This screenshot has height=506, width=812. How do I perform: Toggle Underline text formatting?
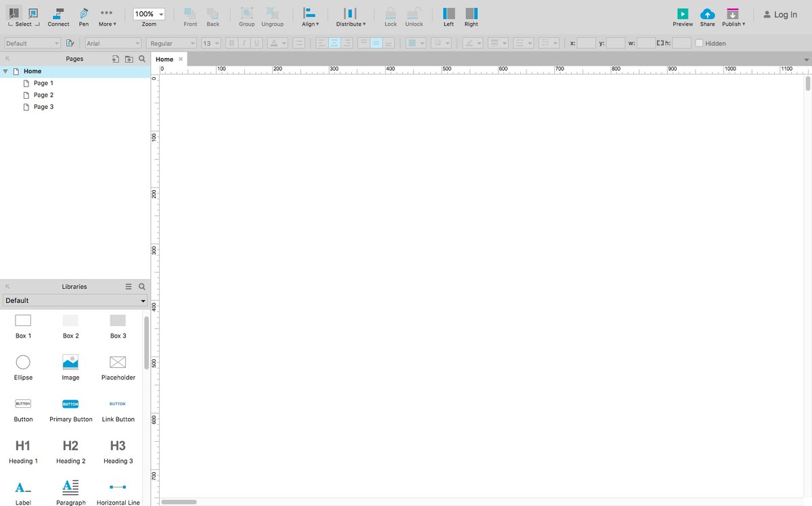(256, 43)
